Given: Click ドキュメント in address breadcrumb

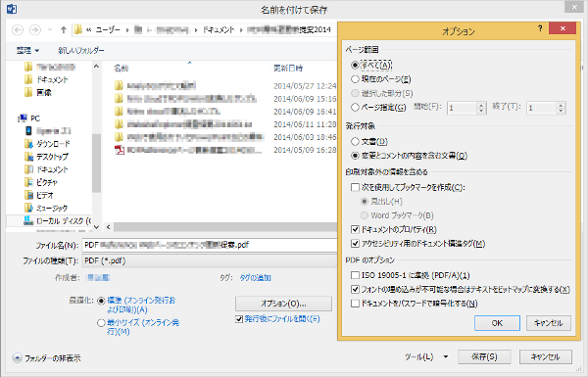Looking at the screenshot, I should pyautogui.click(x=219, y=30).
